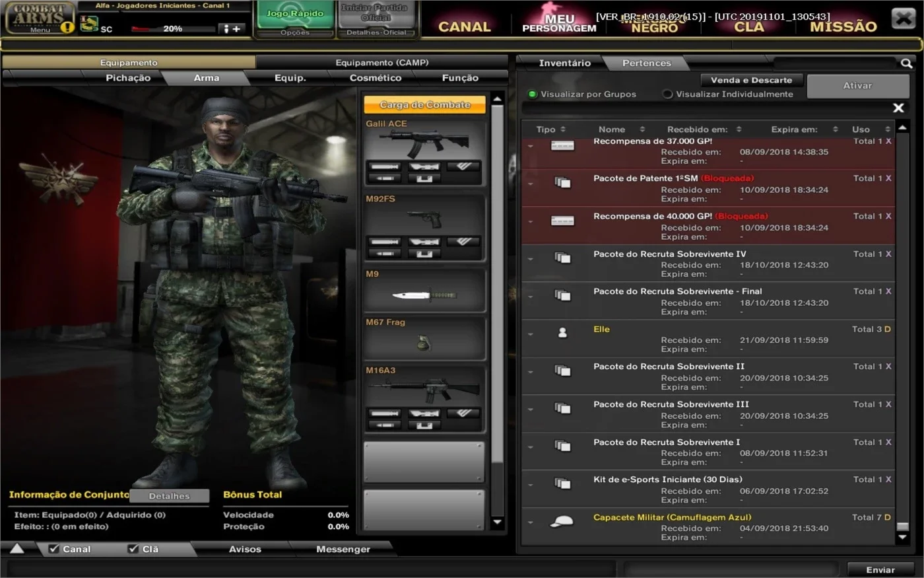This screenshot has width=924, height=578.
Task: Open the Combat Arms Menu logo
Action: tap(40, 18)
